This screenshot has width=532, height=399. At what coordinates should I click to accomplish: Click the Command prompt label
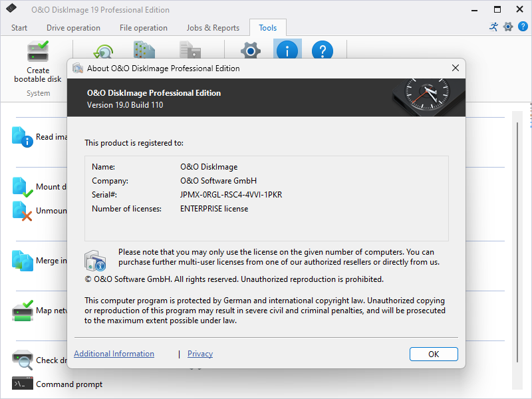[69, 384]
